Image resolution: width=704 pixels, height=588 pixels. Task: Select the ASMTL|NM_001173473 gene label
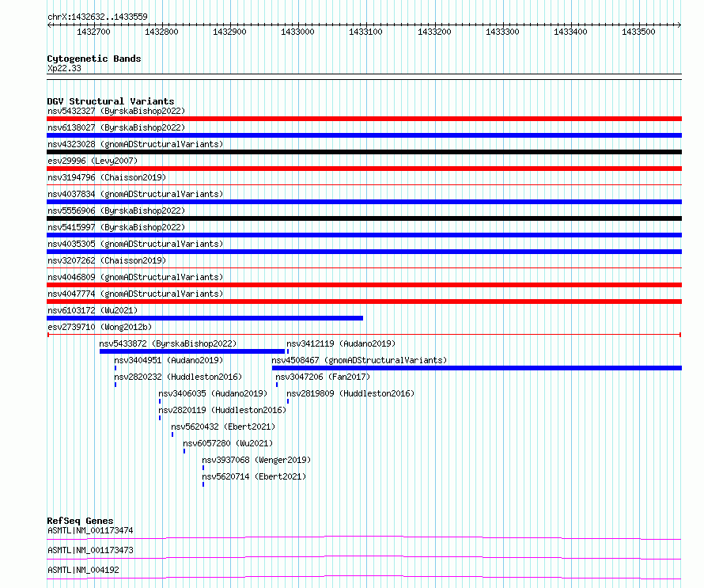tap(90, 550)
